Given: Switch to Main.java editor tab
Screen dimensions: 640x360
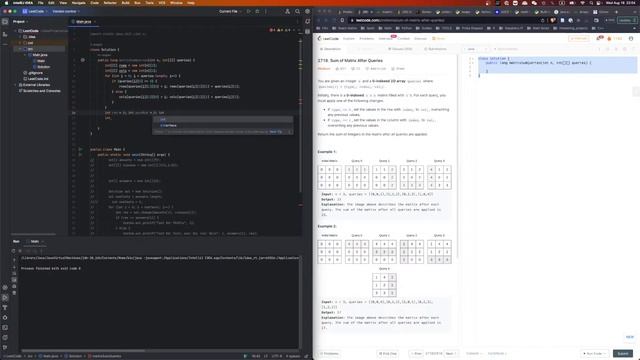Looking at the screenshot, I should (x=84, y=22).
